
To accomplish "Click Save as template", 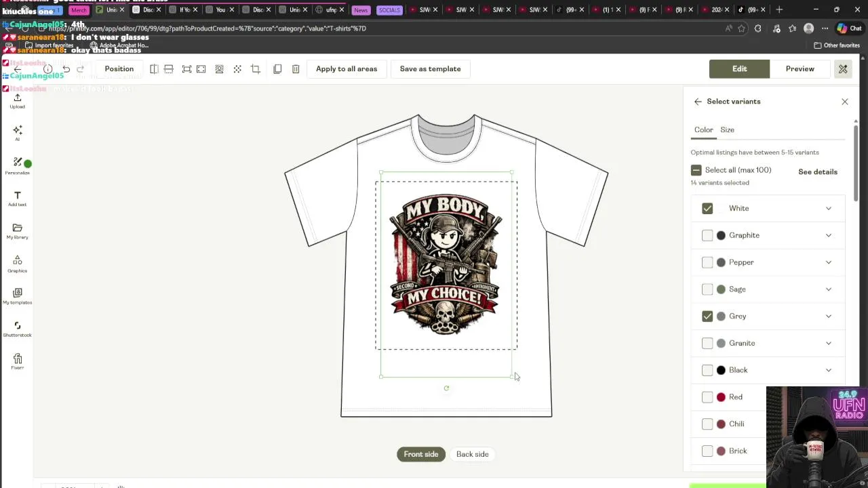I will tap(430, 69).
